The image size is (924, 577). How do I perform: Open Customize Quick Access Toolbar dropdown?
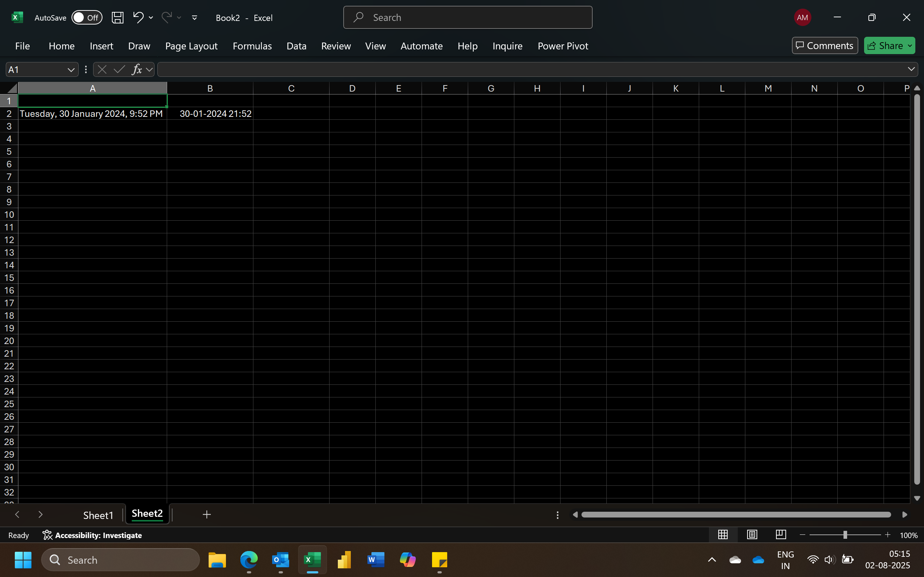194,18
